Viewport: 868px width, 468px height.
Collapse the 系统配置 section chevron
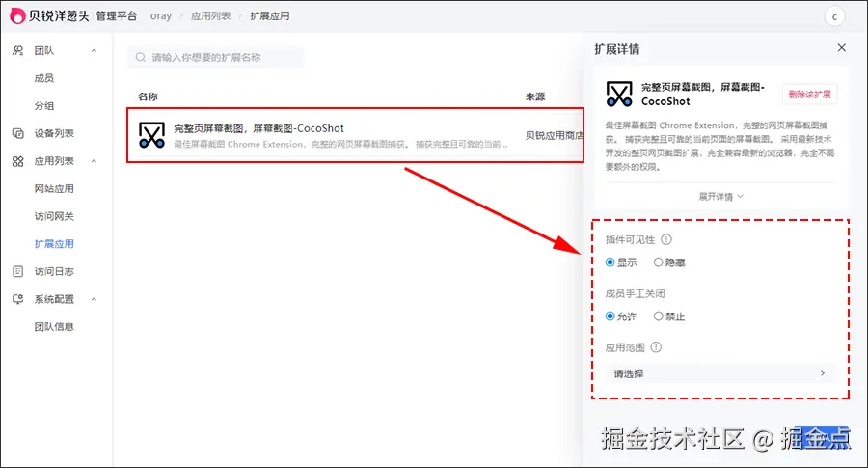click(95, 299)
